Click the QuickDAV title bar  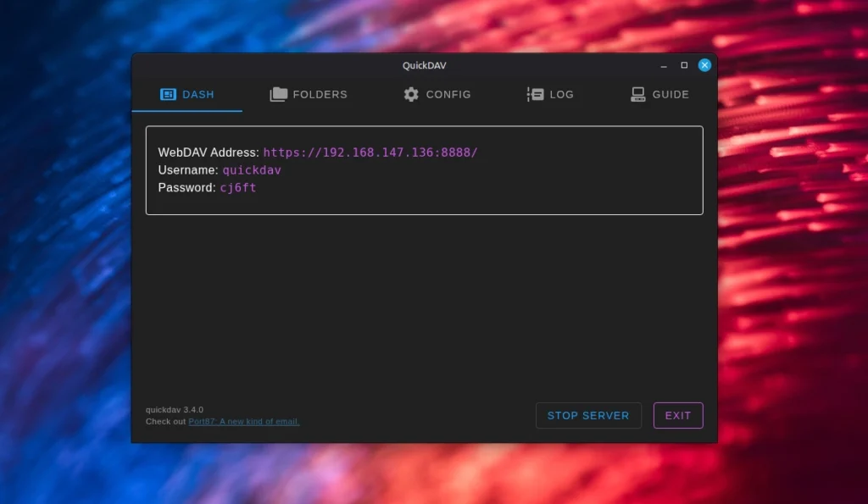point(424,65)
